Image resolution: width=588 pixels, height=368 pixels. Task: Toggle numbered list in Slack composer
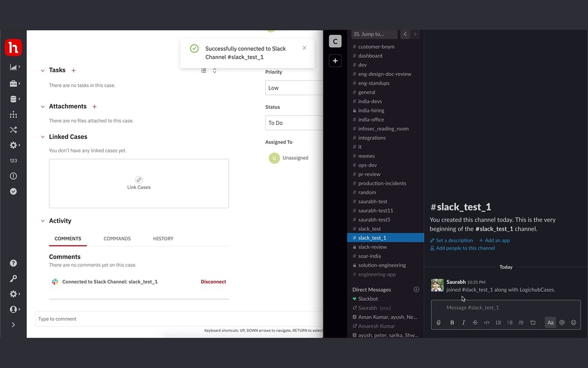click(499, 323)
